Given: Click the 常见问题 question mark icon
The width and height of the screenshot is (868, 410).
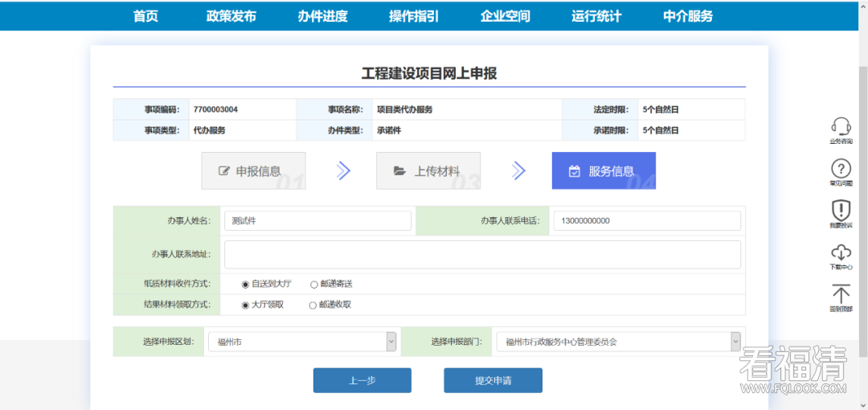Looking at the screenshot, I should (x=841, y=169).
